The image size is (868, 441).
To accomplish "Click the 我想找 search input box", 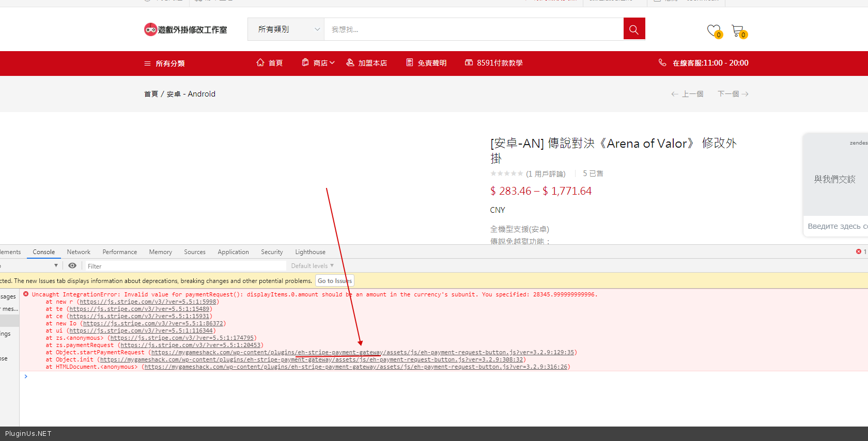I will tap(473, 29).
